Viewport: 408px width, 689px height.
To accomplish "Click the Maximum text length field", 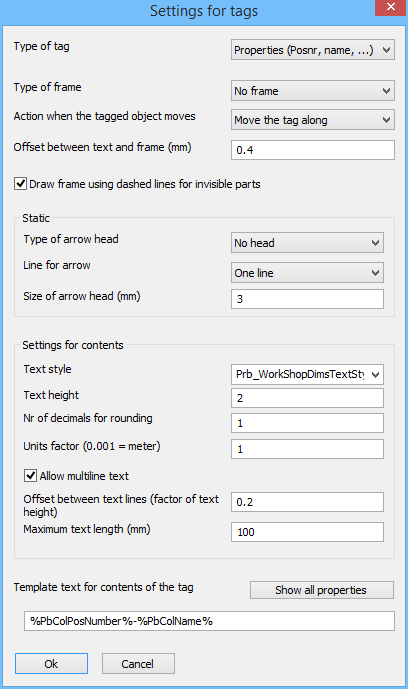I will tap(307, 532).
